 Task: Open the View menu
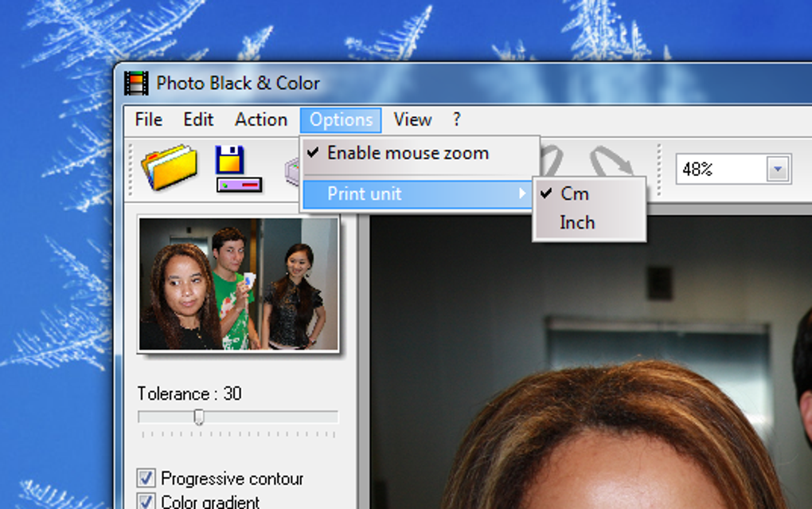412,119
